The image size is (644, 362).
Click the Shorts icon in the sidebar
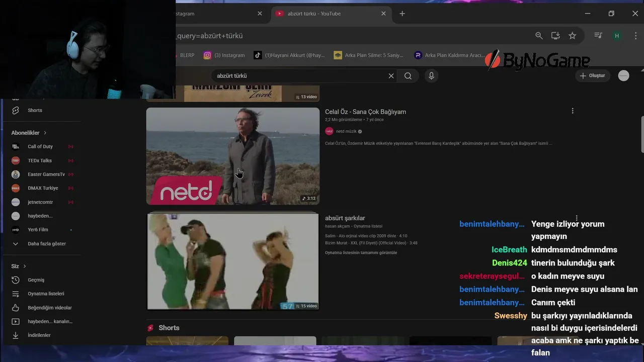tap(16, 110)
